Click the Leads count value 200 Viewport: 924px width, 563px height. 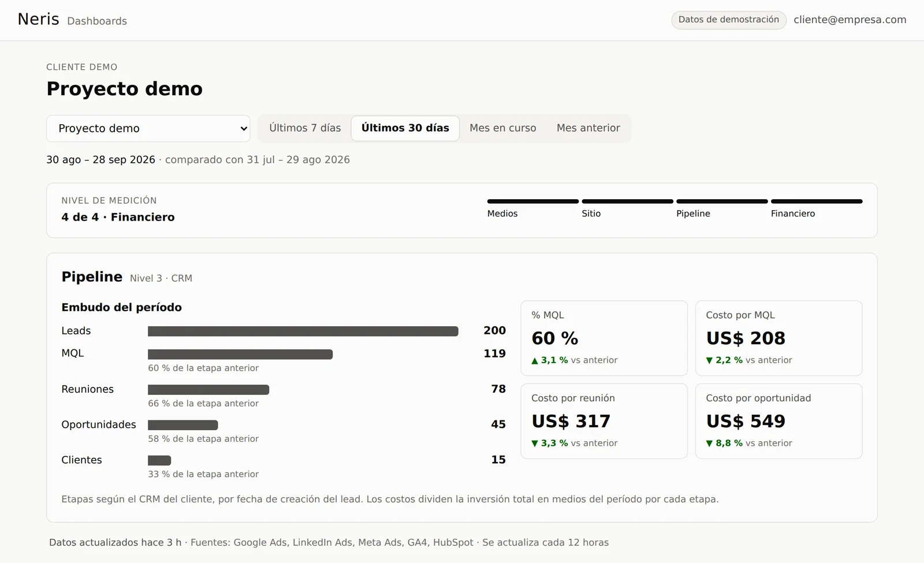click(494, 330)
